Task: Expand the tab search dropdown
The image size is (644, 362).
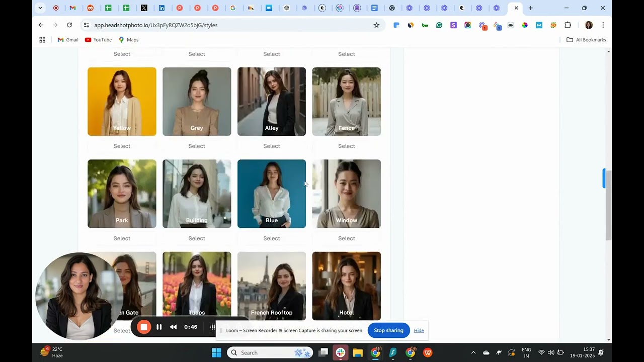Action: click(40, 8)
